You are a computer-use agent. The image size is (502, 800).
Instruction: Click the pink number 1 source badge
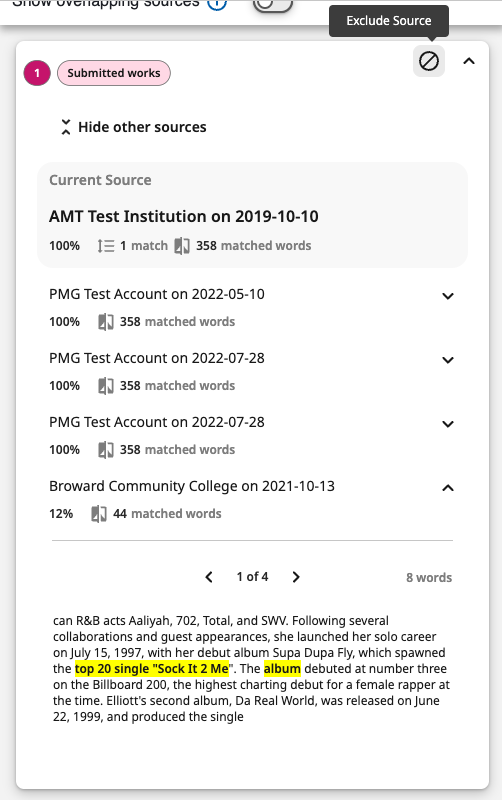(37, 73)
